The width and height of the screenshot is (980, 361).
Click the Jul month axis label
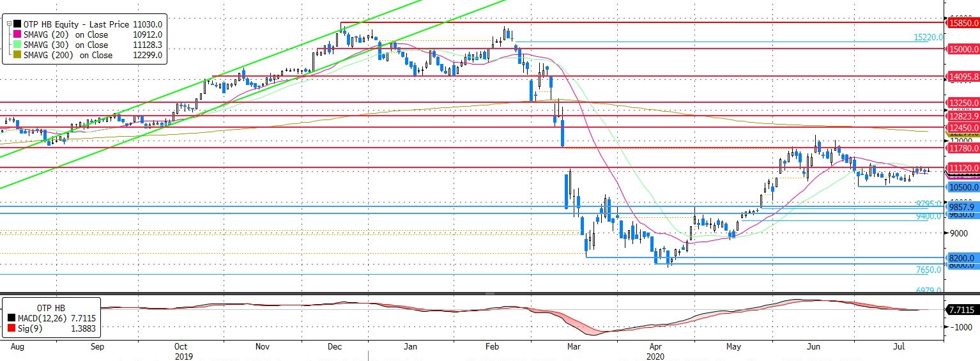click(898, 346)
